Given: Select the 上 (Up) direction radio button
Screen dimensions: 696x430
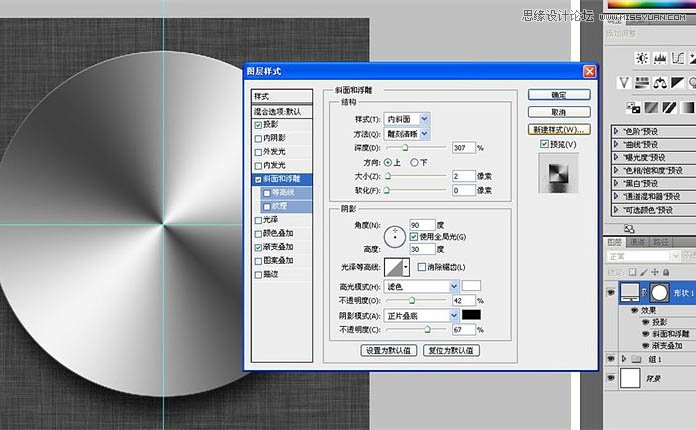Looking at the screenshot, I should point(388,162).
